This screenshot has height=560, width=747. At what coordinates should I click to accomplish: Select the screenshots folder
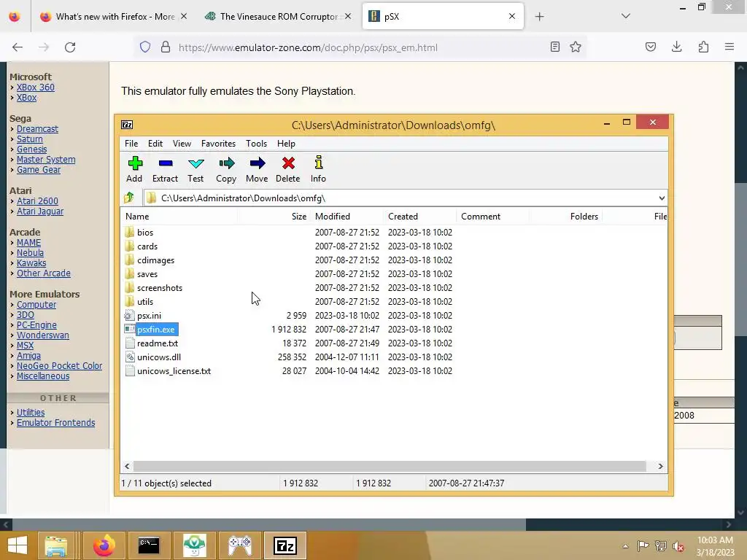(160, 287)
